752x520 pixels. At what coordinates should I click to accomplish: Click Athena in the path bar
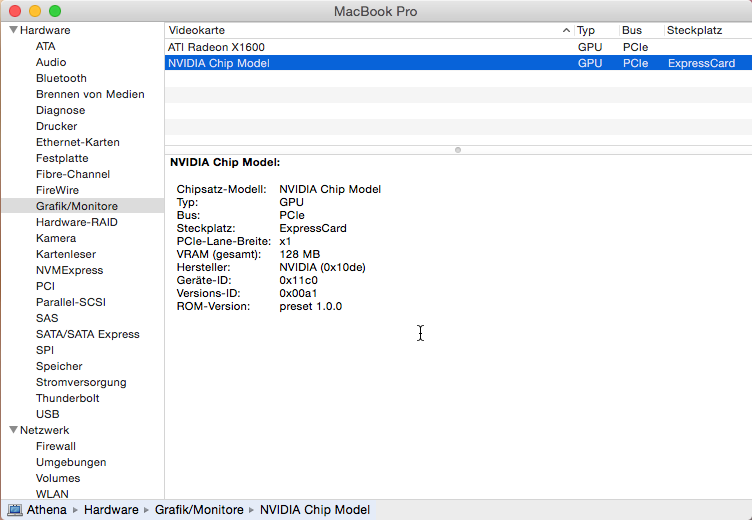tap(47, 509)
